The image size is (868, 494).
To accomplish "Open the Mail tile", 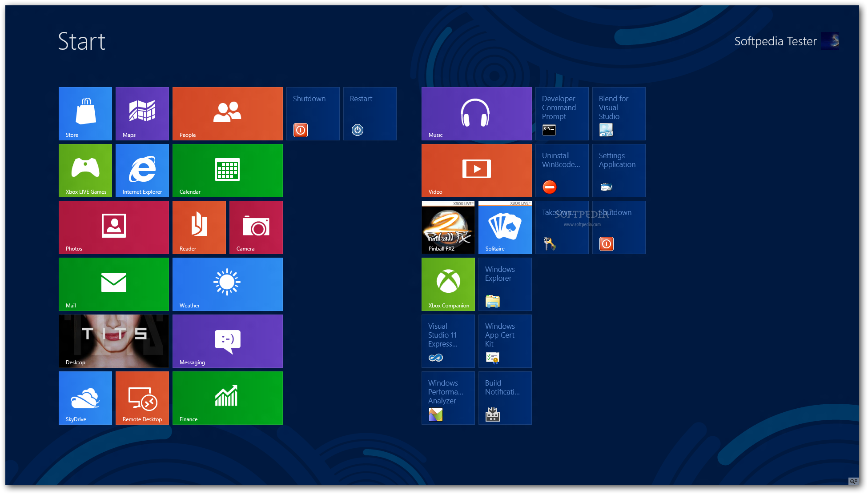I will [114, 284].
